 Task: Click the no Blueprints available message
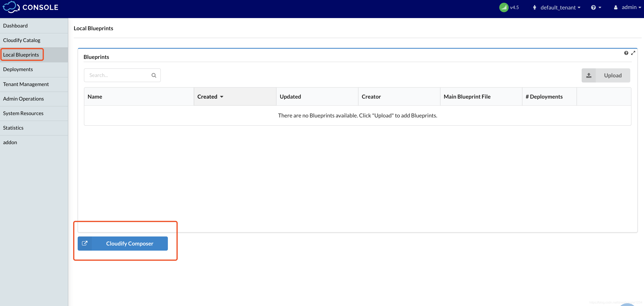357,115
